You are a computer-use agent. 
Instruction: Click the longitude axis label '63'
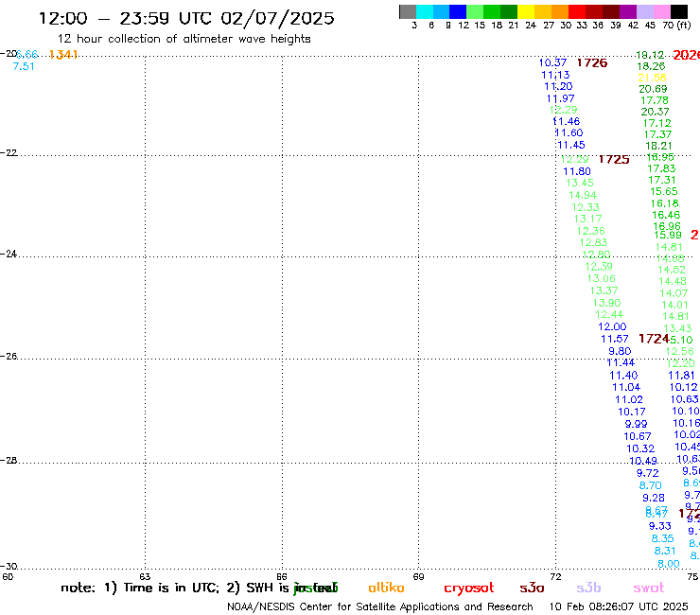145,576
